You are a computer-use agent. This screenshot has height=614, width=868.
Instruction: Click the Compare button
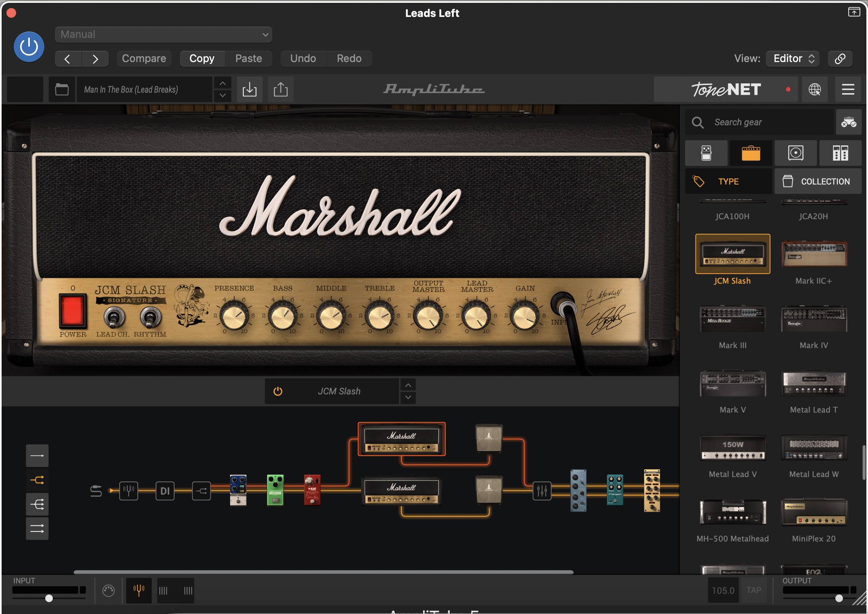144,59
